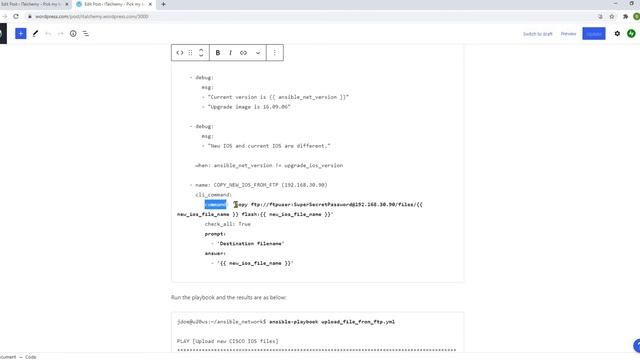Click the 'prompt:' code line
This screenshot has width=640, height=360.
[x=215, y=234]
